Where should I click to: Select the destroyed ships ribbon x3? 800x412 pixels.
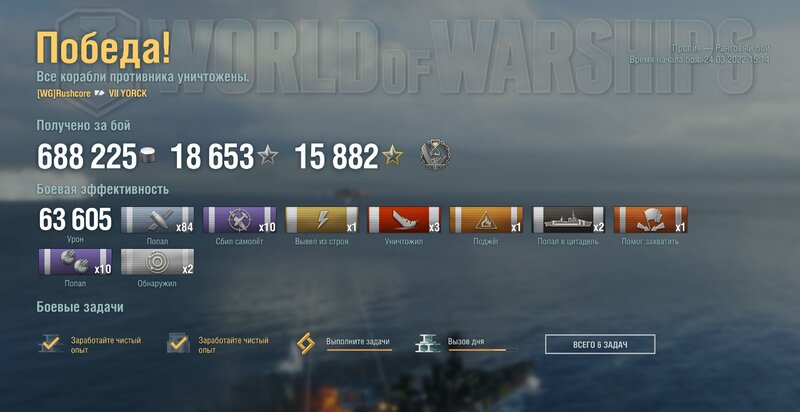point(404,220)
